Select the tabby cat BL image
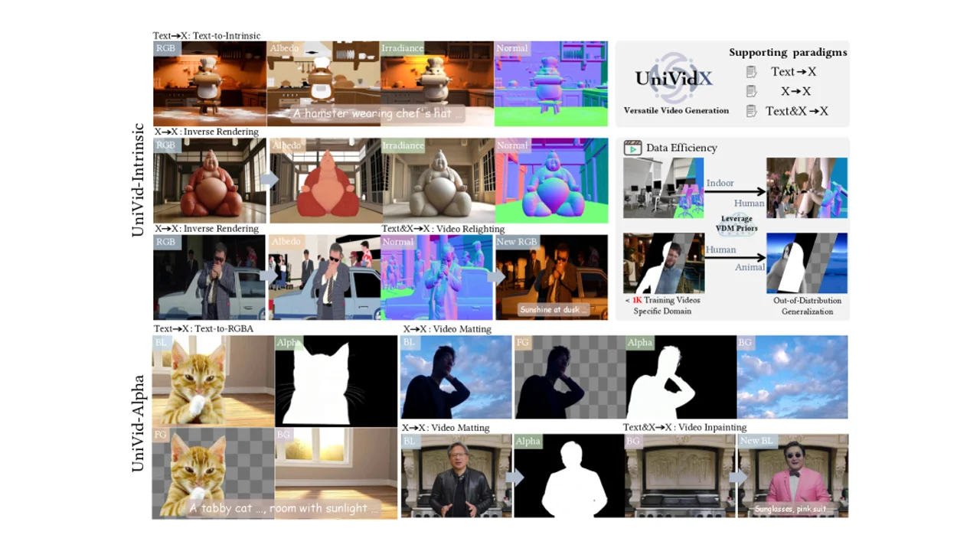 213,381
